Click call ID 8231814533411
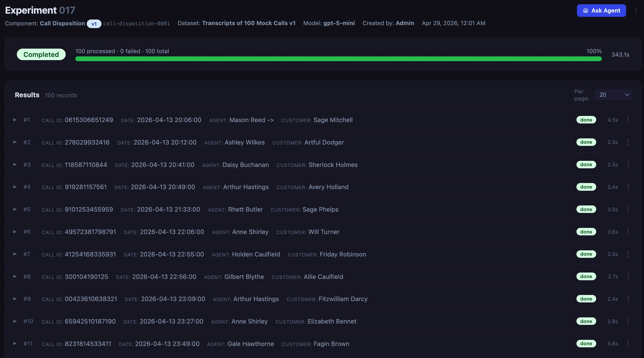 (x=88, y=344)
